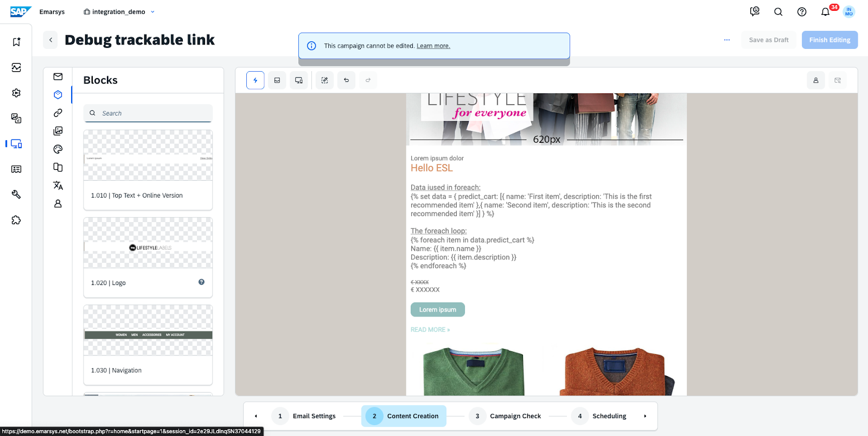This screenshot has height=436, width=868.
Task: Click the test email envelope icon at toolbar right
Action: click(x=838, y=80)
